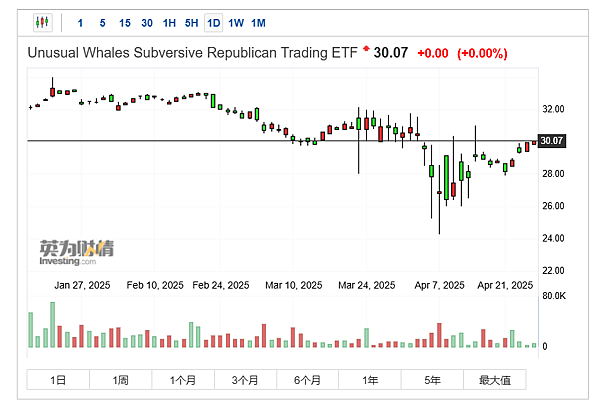Set range to 最大值

tap(495, 380)
